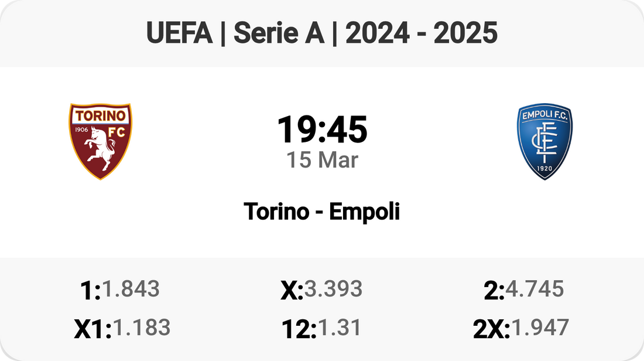Open the Torino - Empoli match title
644x361 pixels.
pyautogui.click(x=322, y=212)
